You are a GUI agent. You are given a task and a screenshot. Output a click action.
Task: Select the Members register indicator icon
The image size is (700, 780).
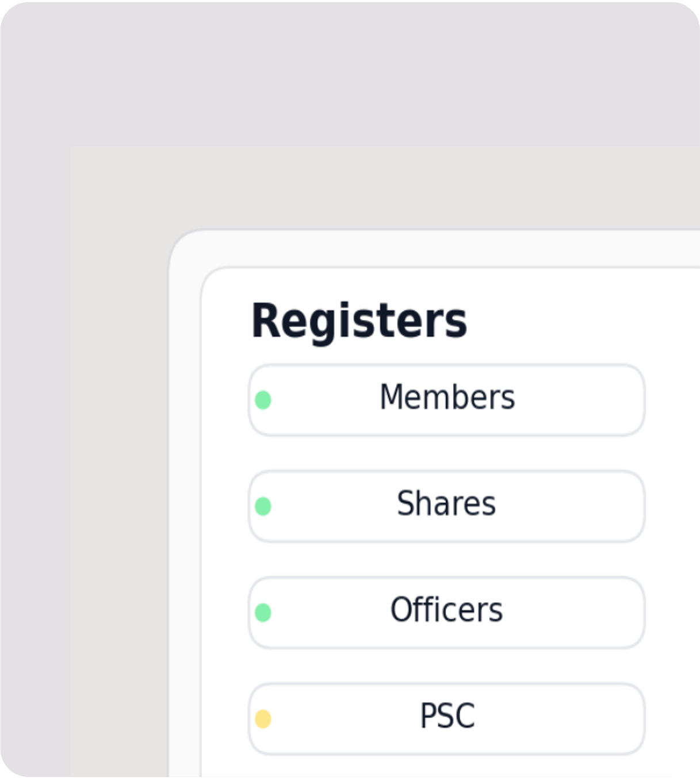coord(264,399)
